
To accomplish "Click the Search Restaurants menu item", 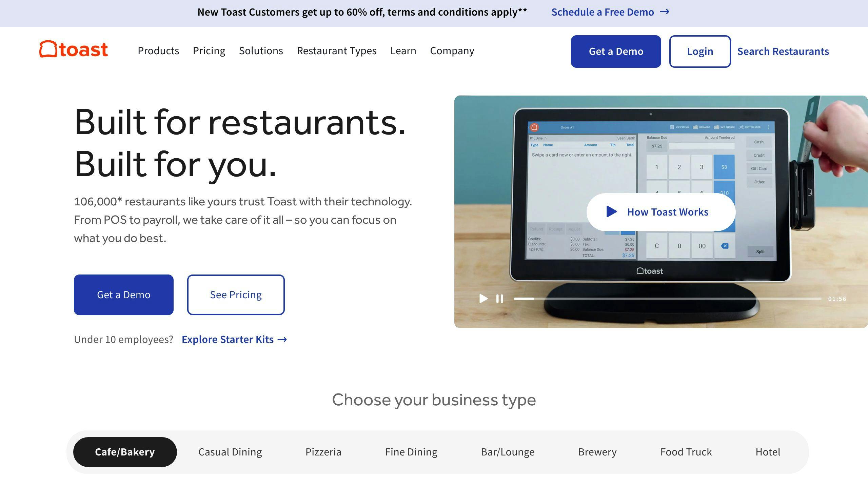I will point(783,50).
